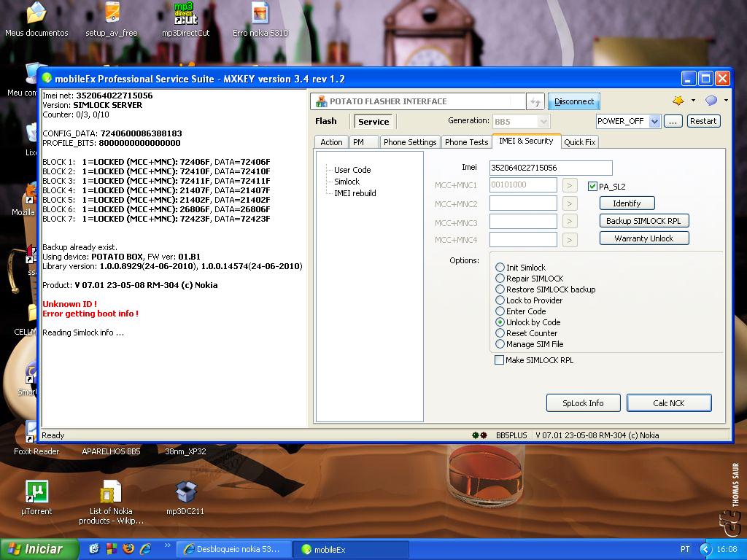Click the Windows flag quick launch icon
This screenshot has width=747, height=560.
111,549
